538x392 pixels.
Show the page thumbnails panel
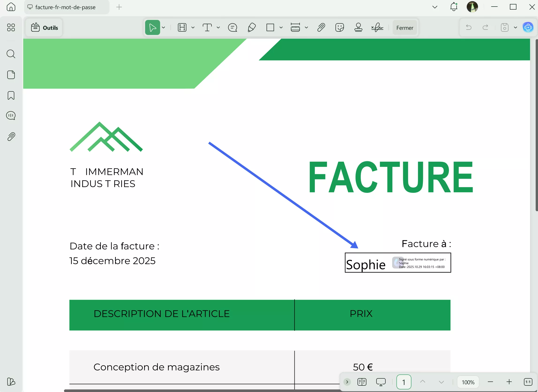click(x=11, y=75)
